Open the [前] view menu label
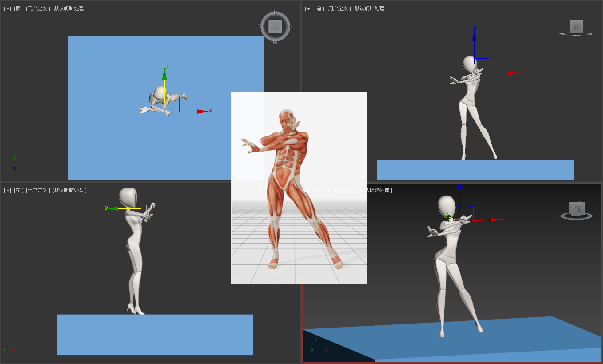 click(x=319, y=8)
